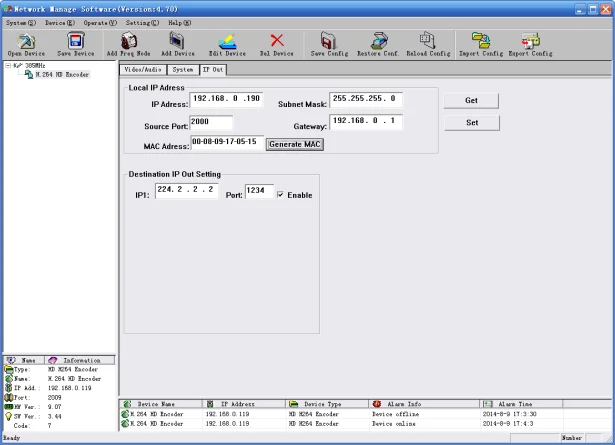The image size is (615, 445).
Task: Click the Reload Config icon
Action: click(x=427, y=41)
